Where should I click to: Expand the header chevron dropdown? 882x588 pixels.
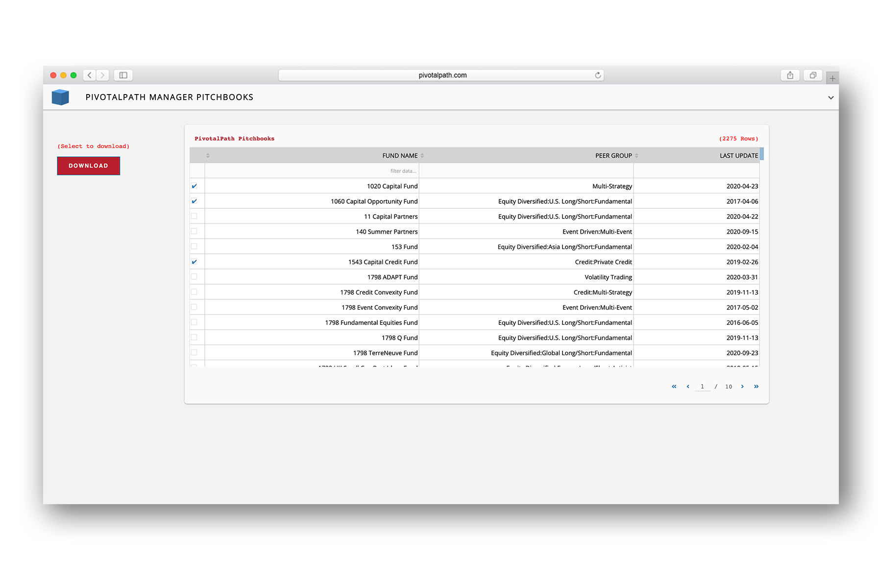click(x=831, y=98)
